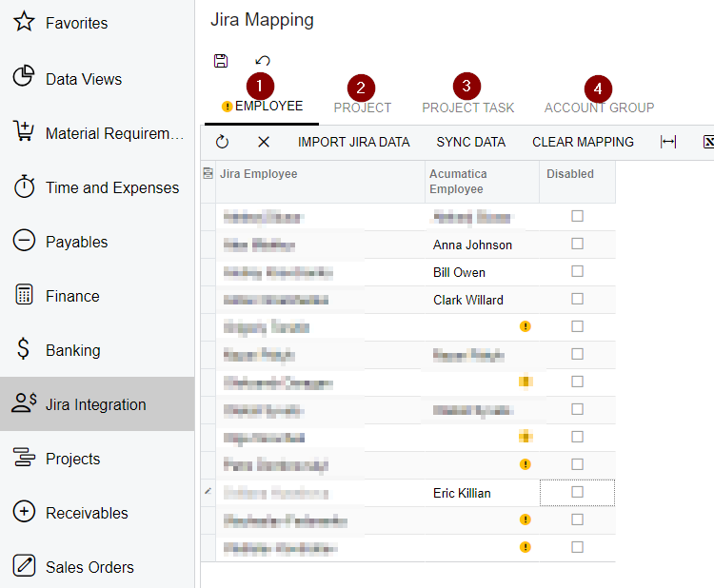Open Favorites star icon in sidebar
The height and width of the screenshot is (588, 714).
(24, 21)
